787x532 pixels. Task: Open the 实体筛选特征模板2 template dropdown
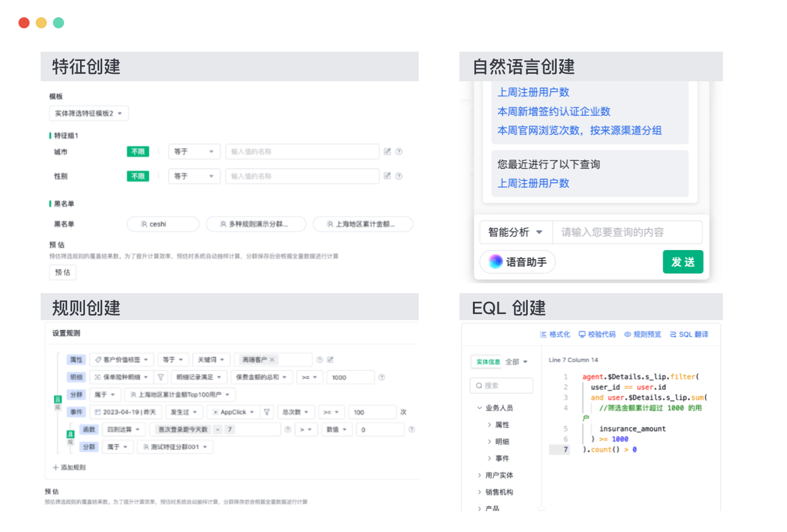pos(89,113)
